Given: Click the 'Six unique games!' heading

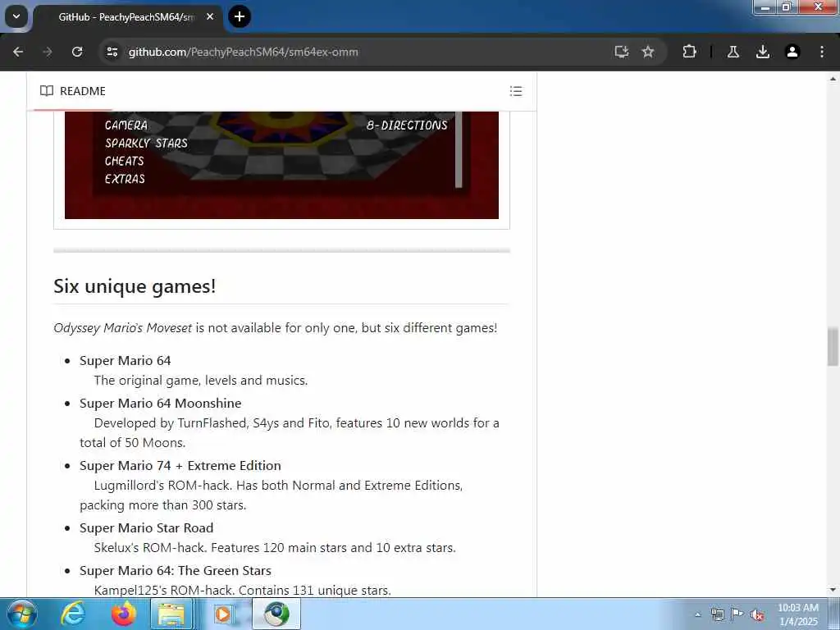Looking at the screenshot, I should 135,286.
